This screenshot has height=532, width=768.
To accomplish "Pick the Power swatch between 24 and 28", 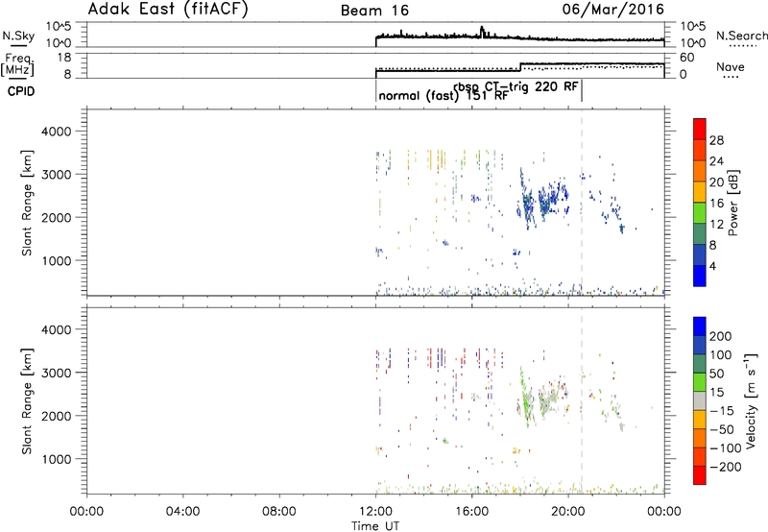I will 700,150.
